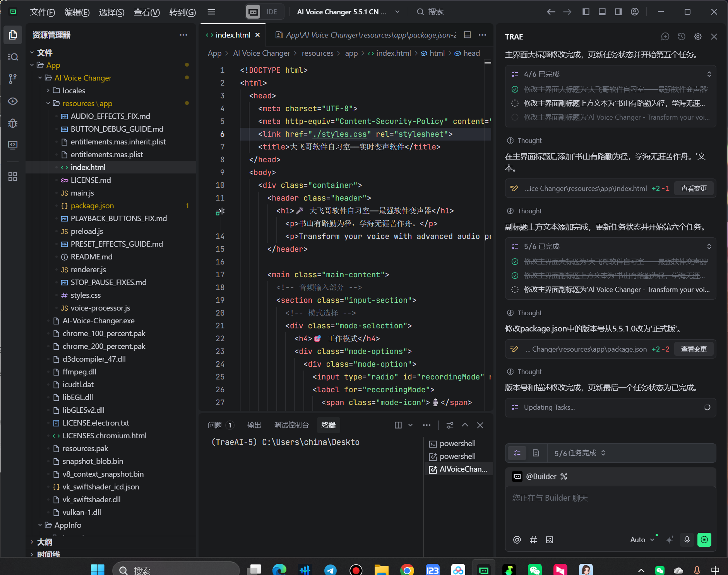The image size is (728, 575).
Task: Open the 文件(F) menu
Action: [x=43, y=12]
